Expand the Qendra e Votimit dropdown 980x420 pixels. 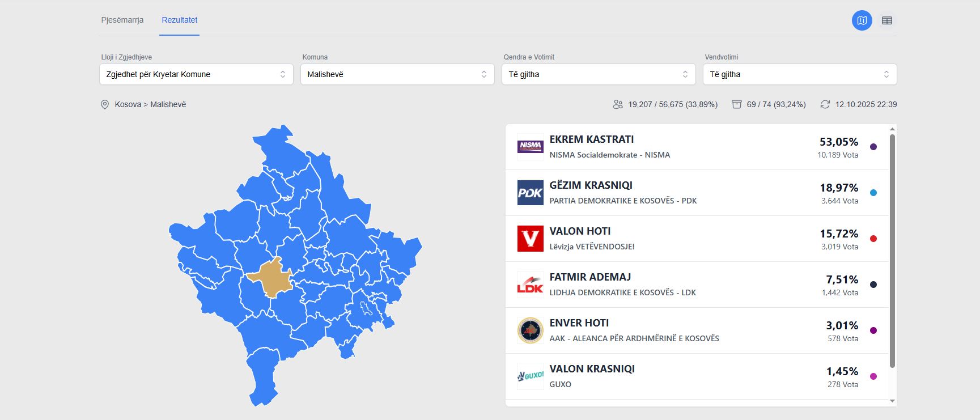click(x=599, y=74)
